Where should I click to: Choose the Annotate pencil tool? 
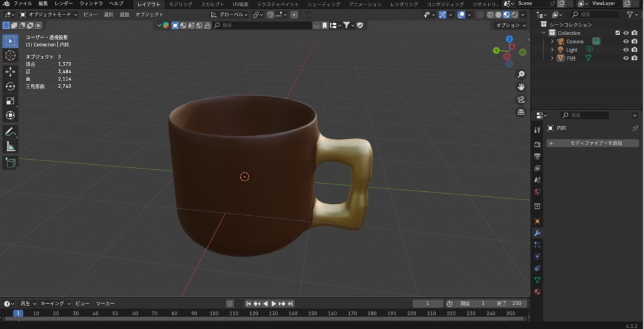pos(10,132)
